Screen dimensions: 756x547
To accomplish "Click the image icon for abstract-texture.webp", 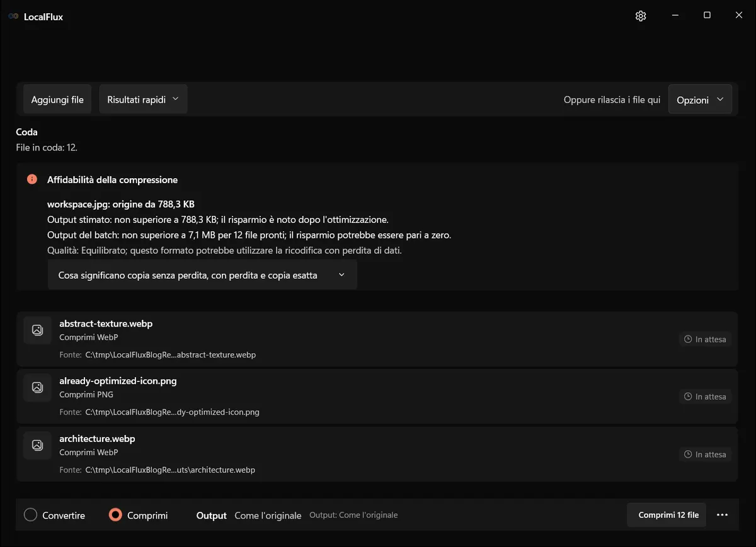I will tap(37, 330).
